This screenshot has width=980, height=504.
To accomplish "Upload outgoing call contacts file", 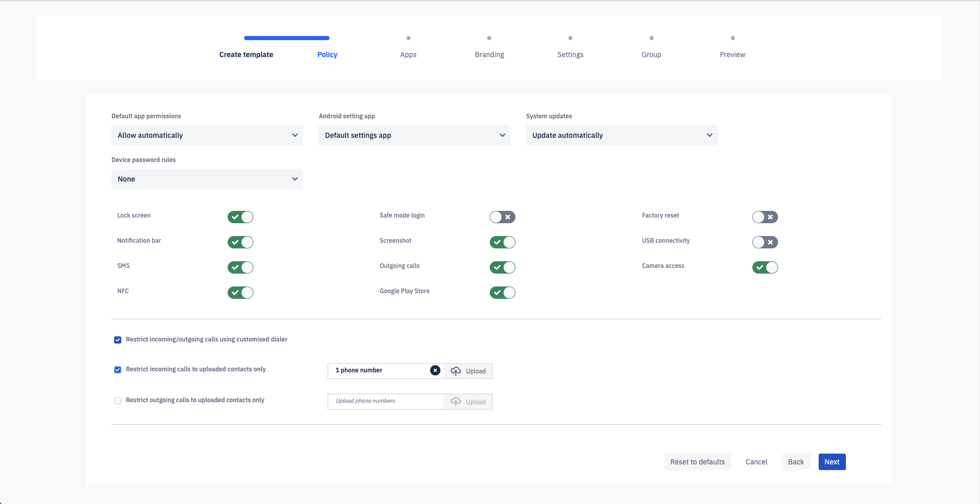I will [468, 402].
